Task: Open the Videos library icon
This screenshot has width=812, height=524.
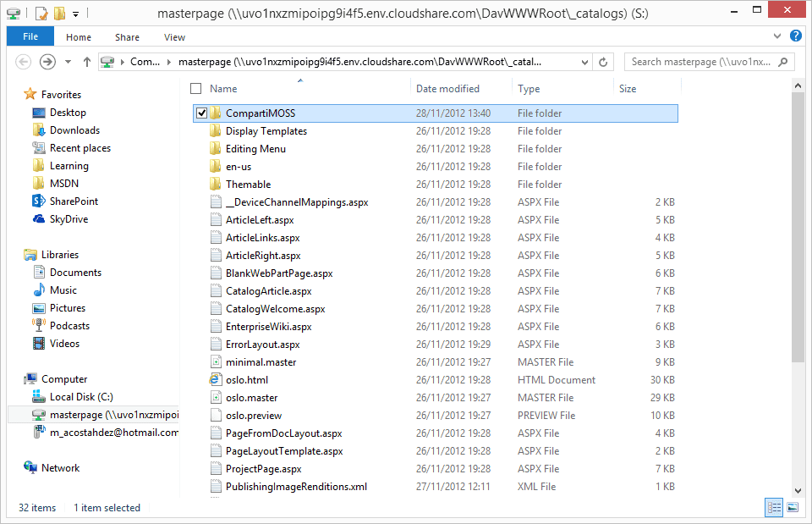Action: (39, 343)
